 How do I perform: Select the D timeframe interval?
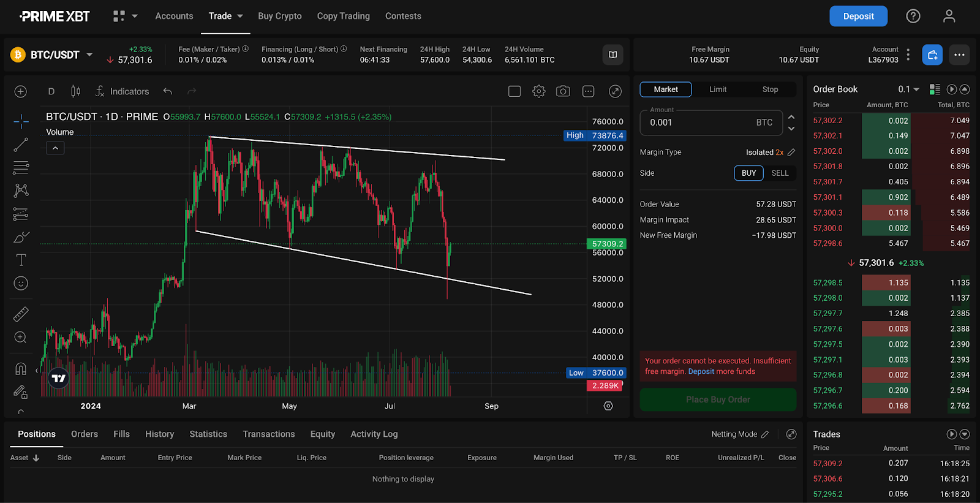[x=51, y=91]
